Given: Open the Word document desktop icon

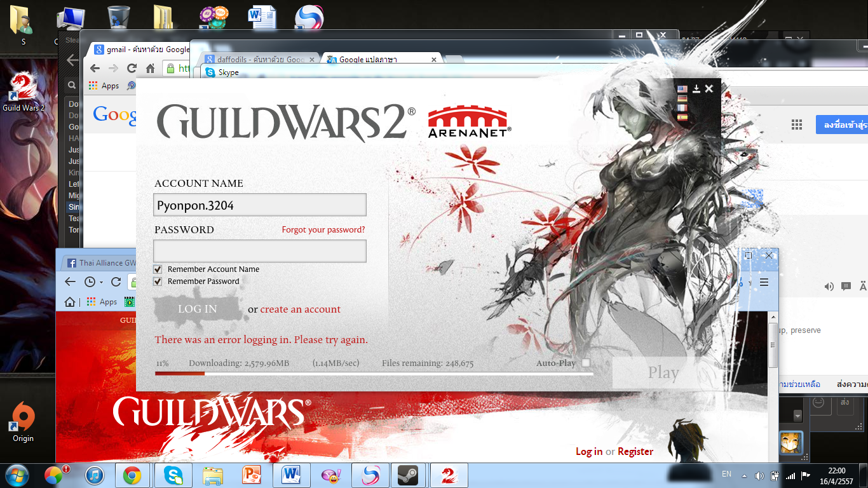Looking at the screenshot, I should click(262, 18).
